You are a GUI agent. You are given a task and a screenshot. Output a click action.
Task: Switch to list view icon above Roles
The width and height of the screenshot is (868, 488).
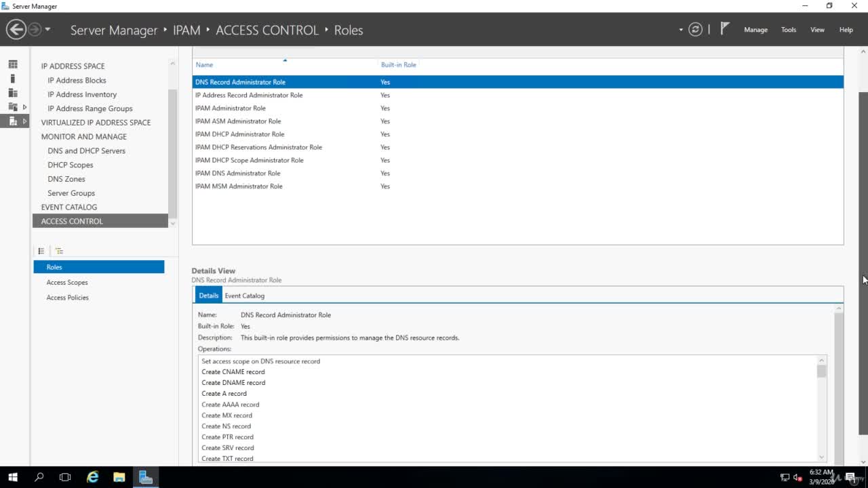[41, 251]
